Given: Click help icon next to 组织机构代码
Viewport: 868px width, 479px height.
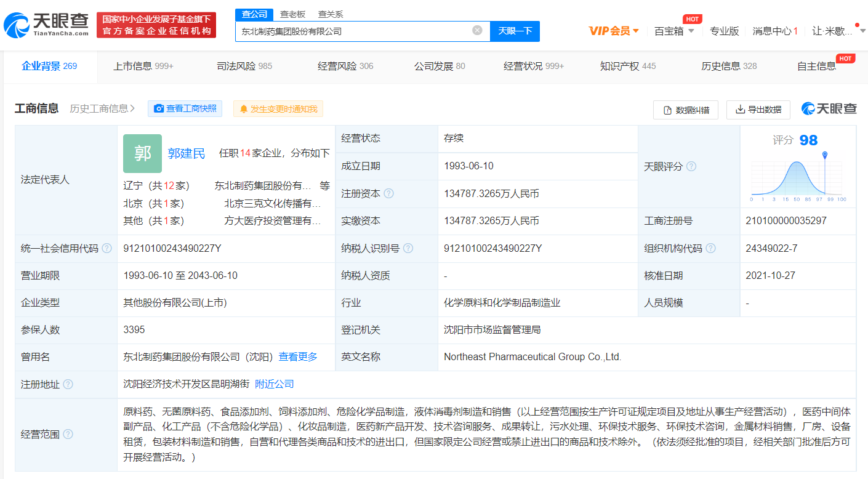Looking at the screenshot, I should 710,248.
